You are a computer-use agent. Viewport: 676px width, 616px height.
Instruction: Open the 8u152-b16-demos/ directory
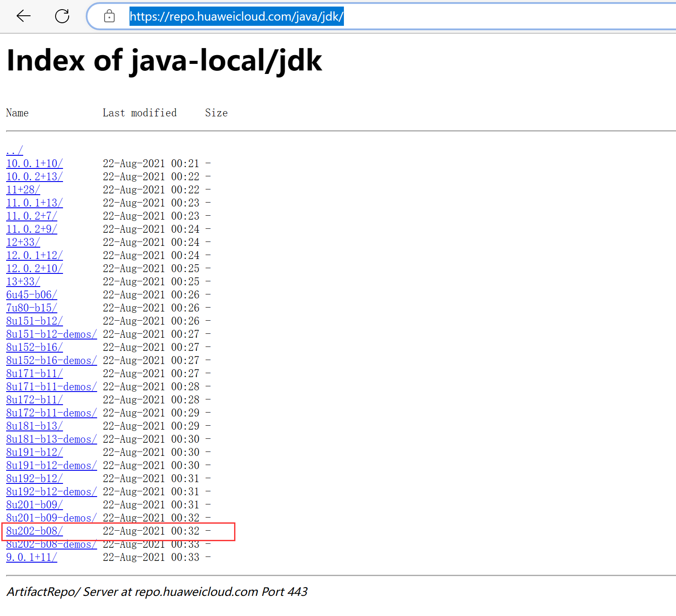click(x=52, y=360)
